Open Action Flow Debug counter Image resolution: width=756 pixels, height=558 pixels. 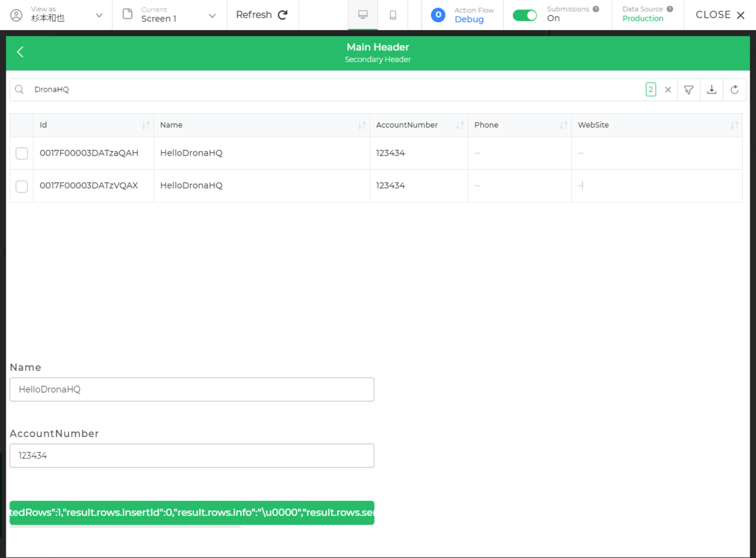click(438, 14)
